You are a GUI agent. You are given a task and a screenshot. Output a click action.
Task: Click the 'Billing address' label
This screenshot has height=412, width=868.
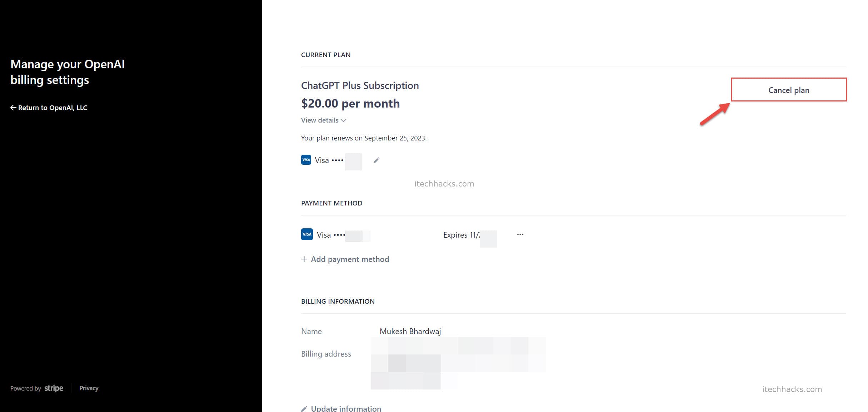coord(326,354)
